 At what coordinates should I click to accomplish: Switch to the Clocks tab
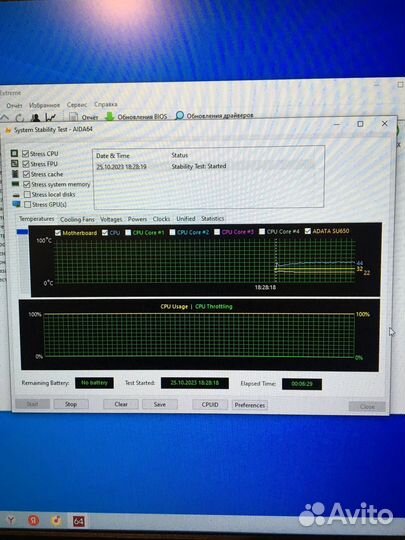click(161, 219)
